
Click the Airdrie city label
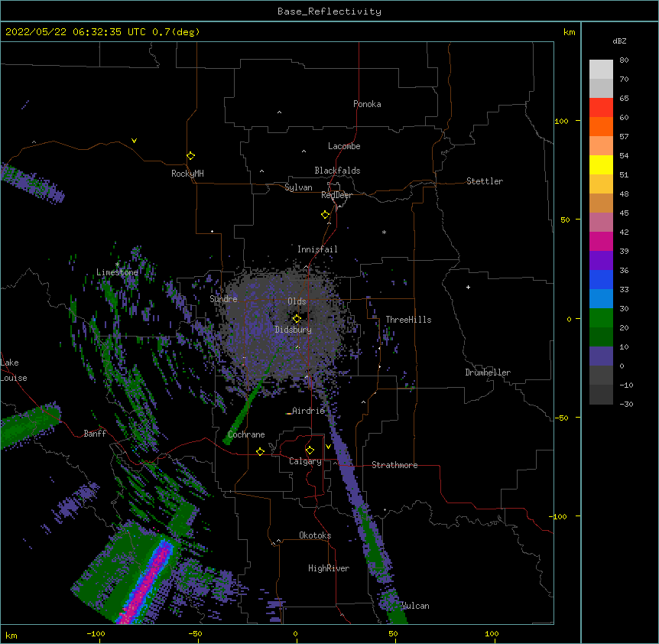pyautogui.click(x=308, y=411)
